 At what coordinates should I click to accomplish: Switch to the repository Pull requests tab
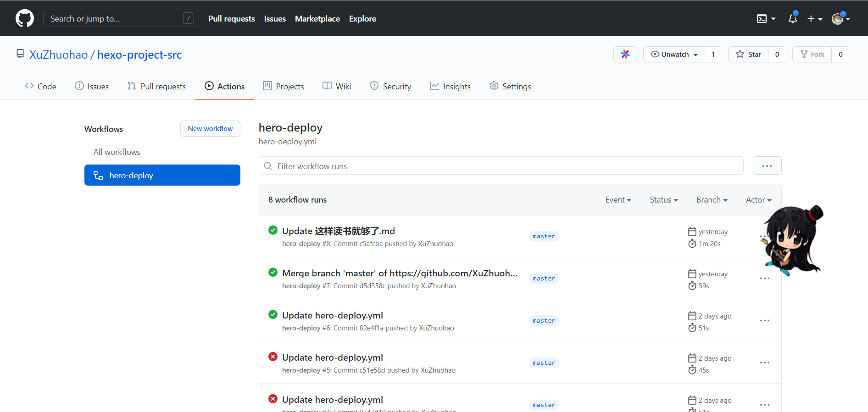tap(156, 86)
